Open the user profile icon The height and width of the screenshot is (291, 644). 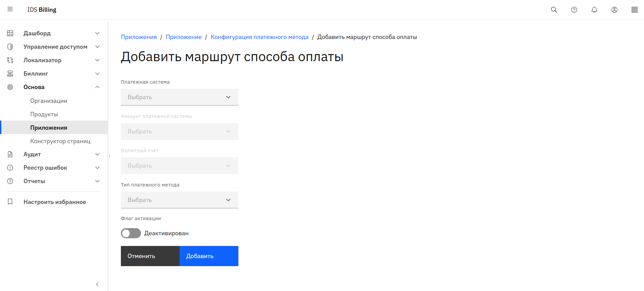(614, 10)
